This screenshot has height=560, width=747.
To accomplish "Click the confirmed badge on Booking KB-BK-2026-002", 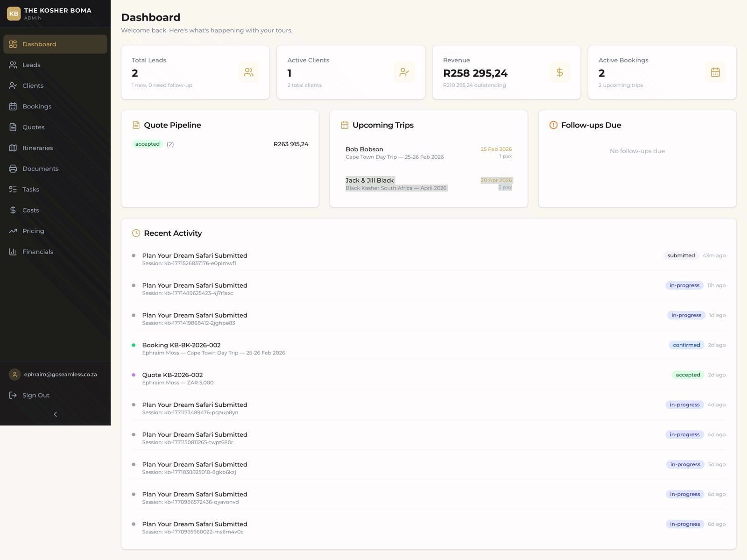I will 686,345.
